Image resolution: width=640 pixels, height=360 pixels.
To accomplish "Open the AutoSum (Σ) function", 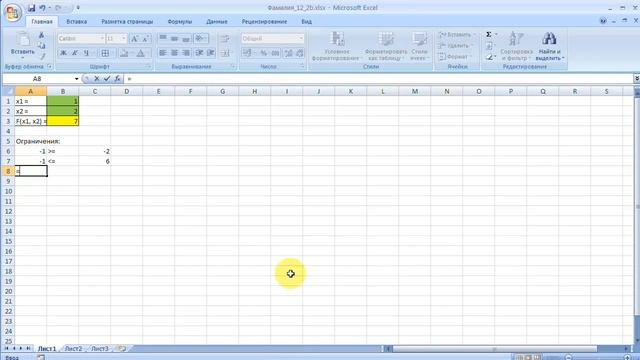I will [x=489, y=35].
